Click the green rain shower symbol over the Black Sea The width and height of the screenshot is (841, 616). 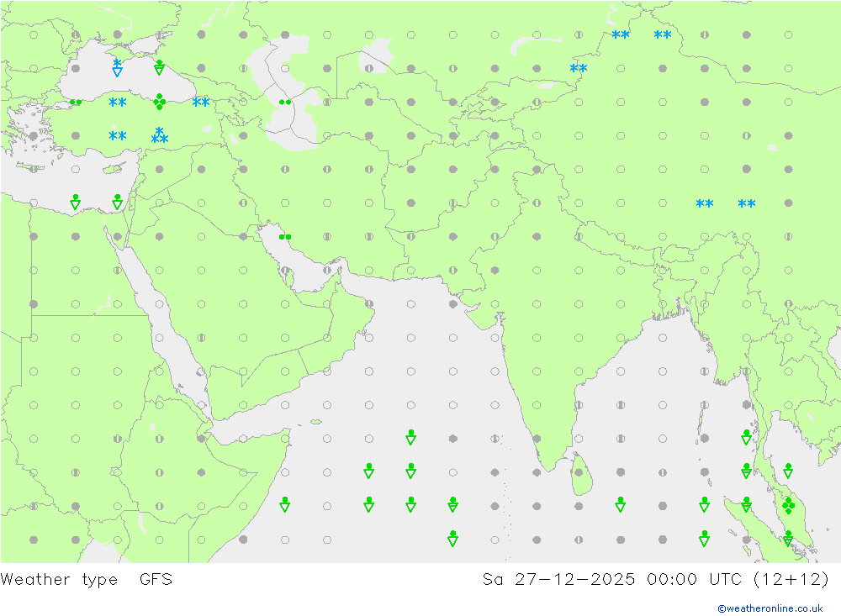(159, 67)
